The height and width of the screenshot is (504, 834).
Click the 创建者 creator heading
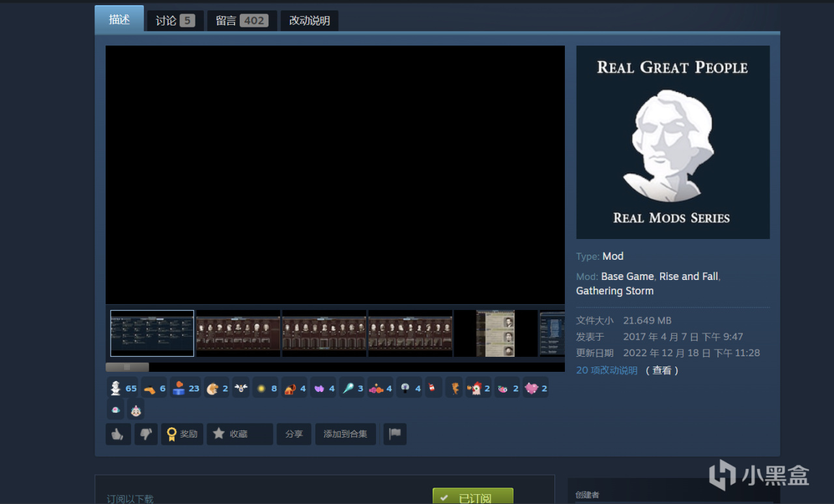coord(587,495)
